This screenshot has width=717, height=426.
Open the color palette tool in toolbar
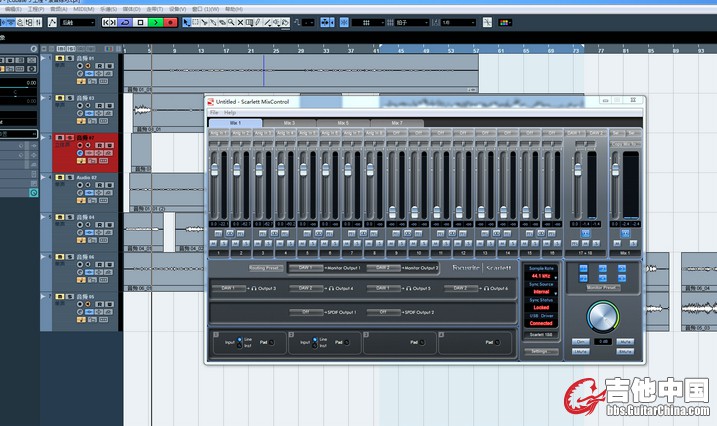click(x=504, y=22)
